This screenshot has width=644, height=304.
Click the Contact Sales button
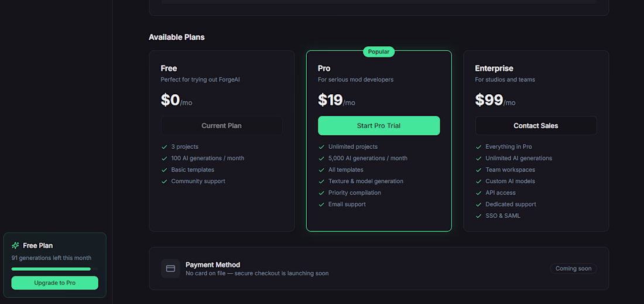(536, 126)
